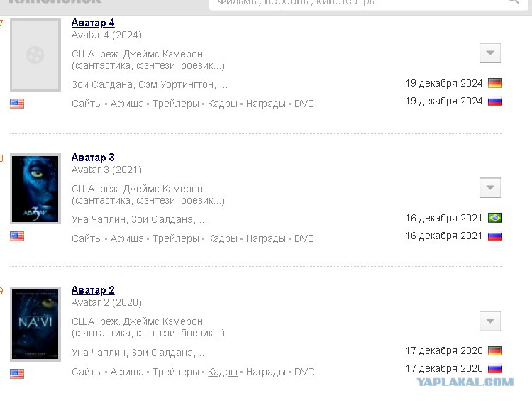
Task: Expand the dropdown arrow for Аватар 3
Action: 490,187
